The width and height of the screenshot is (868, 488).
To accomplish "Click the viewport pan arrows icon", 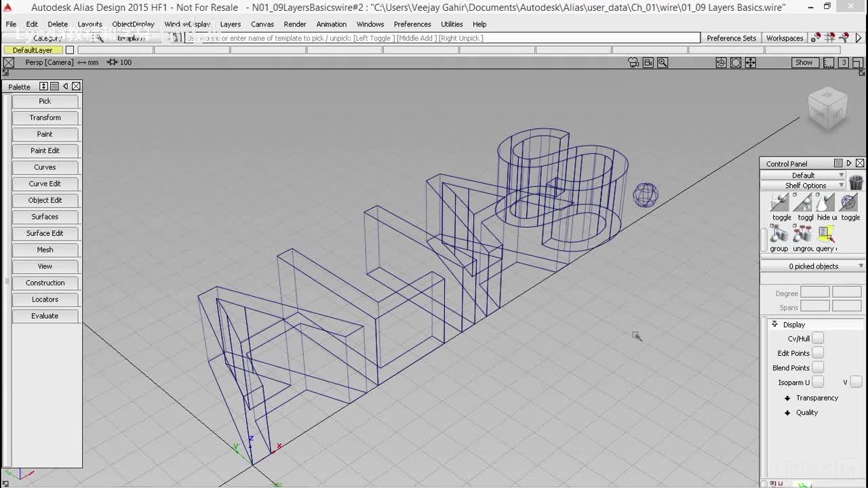I will 751,62.
